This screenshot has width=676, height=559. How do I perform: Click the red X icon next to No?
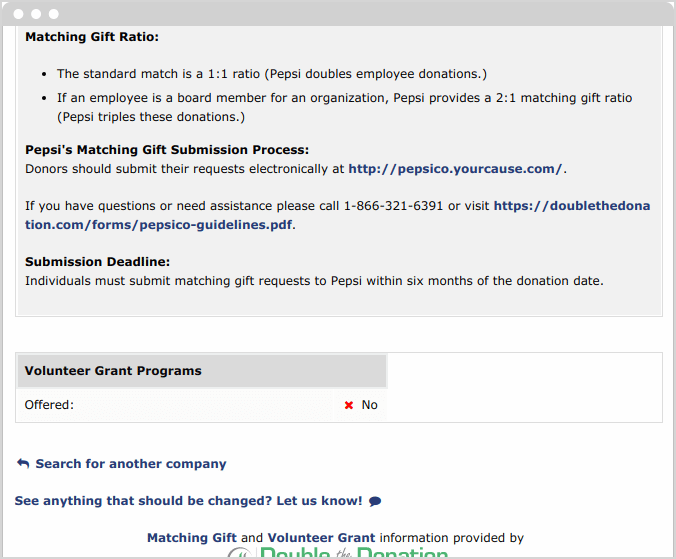(349, 405)
